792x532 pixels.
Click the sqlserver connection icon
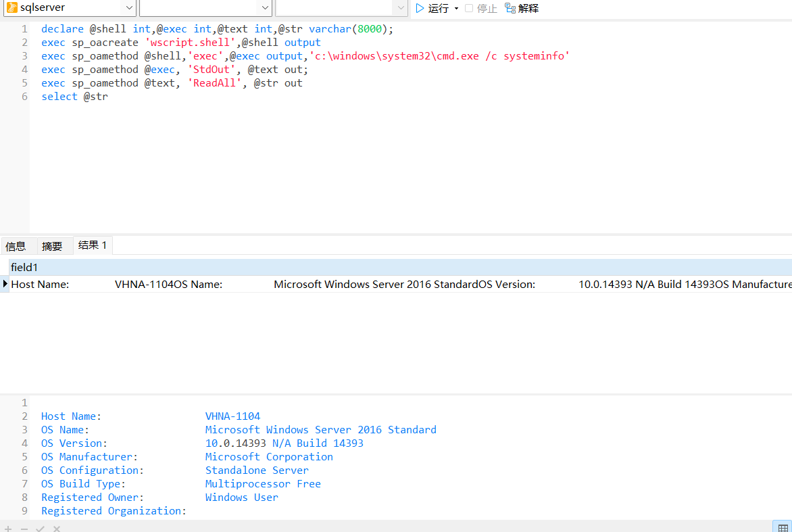tap(12, 7)
